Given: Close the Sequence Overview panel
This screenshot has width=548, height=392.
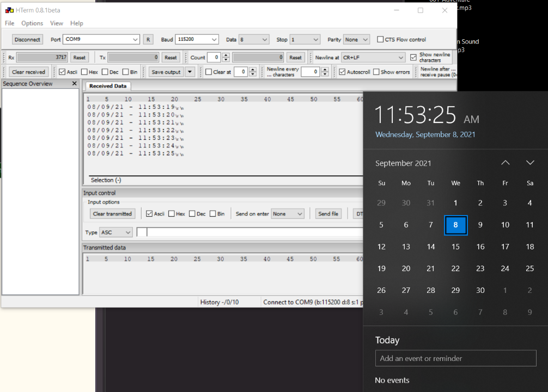Looking at the screenshot, I should (x=75, y=84).
